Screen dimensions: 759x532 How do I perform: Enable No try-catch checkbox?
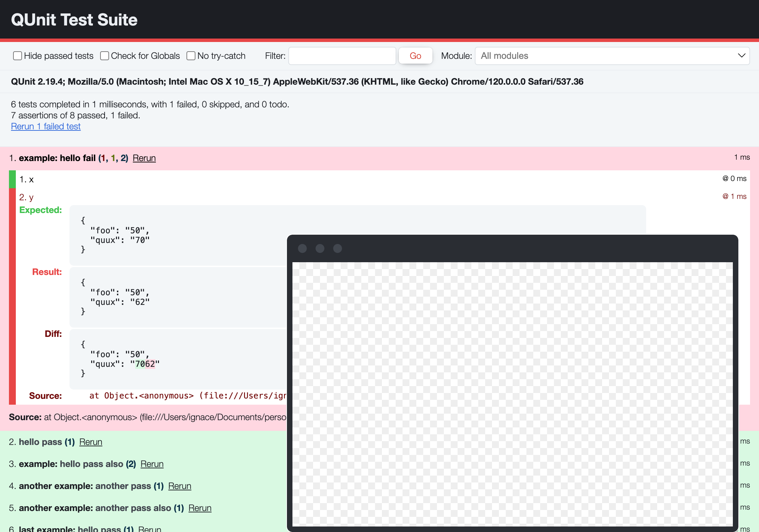tap(191, 56)
